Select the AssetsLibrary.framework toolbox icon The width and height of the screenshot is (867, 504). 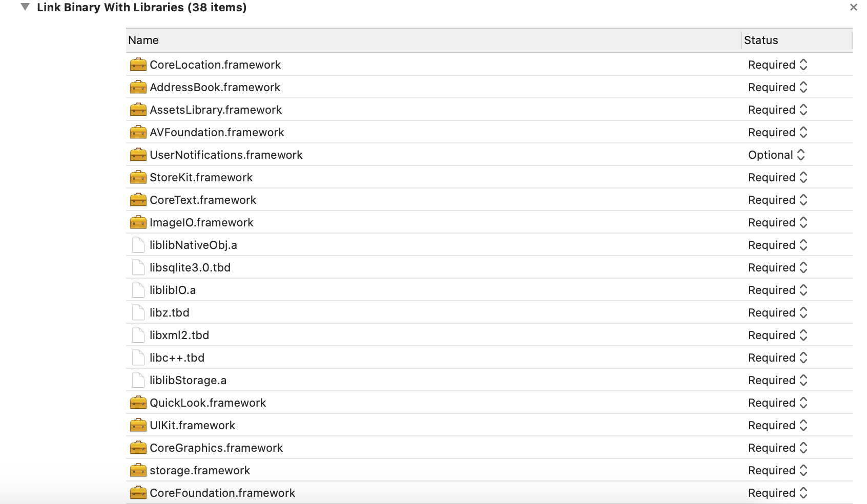[138, 110]
